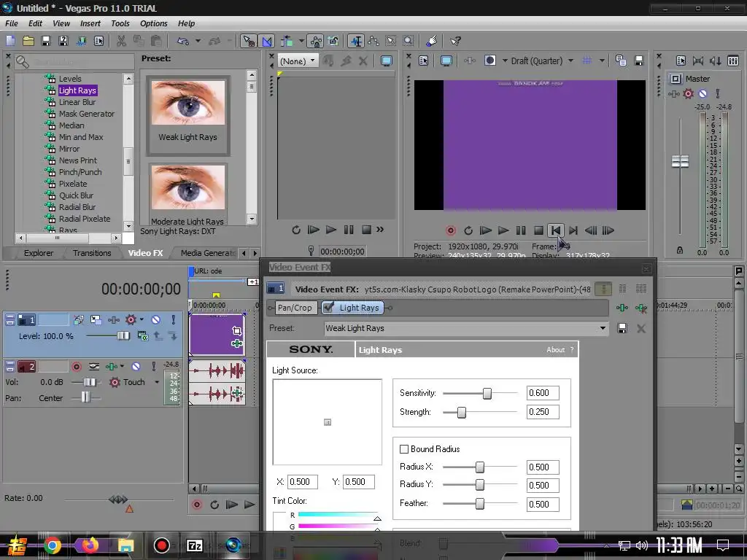Viewport: 747px width, 560px height.
Task: Click the Sensitivity value field 0.600
Action: [543, 393]
